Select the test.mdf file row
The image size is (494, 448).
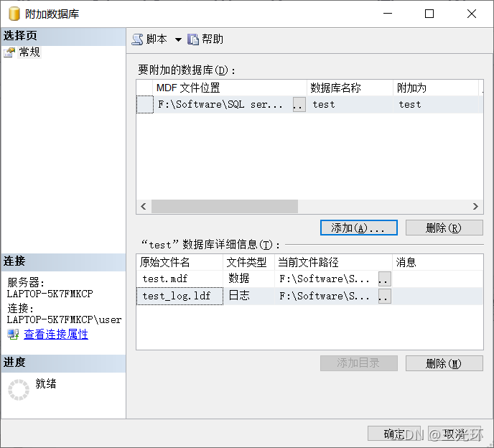point(309,279)
